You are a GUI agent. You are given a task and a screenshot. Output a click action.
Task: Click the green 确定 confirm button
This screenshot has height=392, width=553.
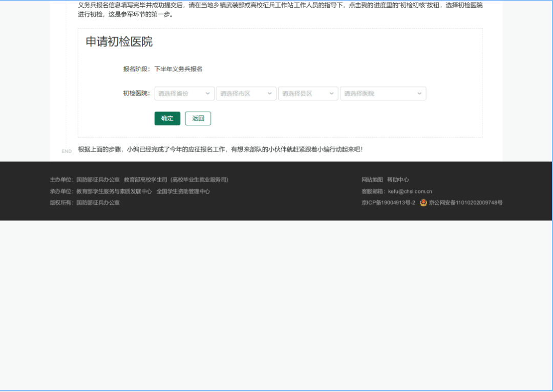pyautogui.click(x=167, y=118)
